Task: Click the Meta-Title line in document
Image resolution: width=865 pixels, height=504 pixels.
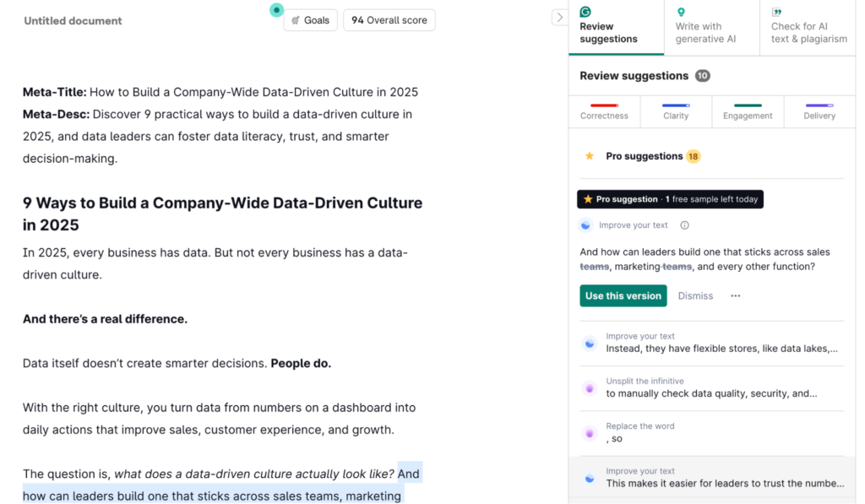Action: [x=220, y=92]
